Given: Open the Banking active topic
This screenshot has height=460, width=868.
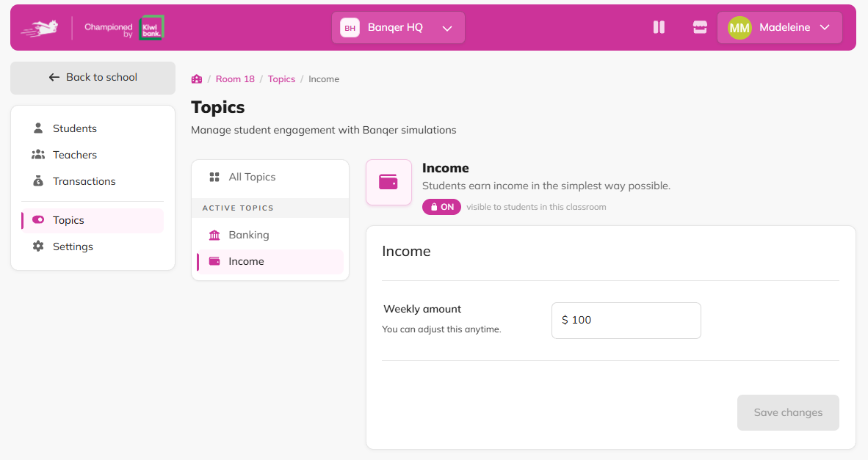Looking at the screenshot, I should pos(270,235).
